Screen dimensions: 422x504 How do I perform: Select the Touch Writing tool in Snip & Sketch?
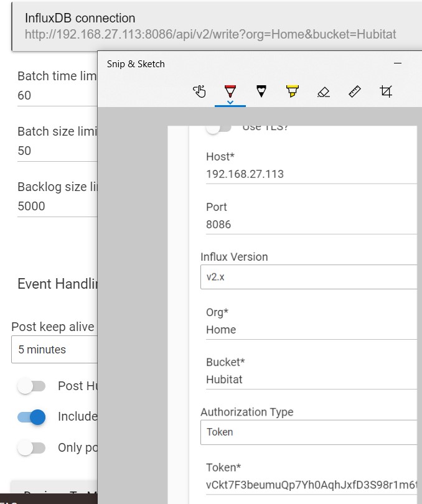tap(199, 91)
